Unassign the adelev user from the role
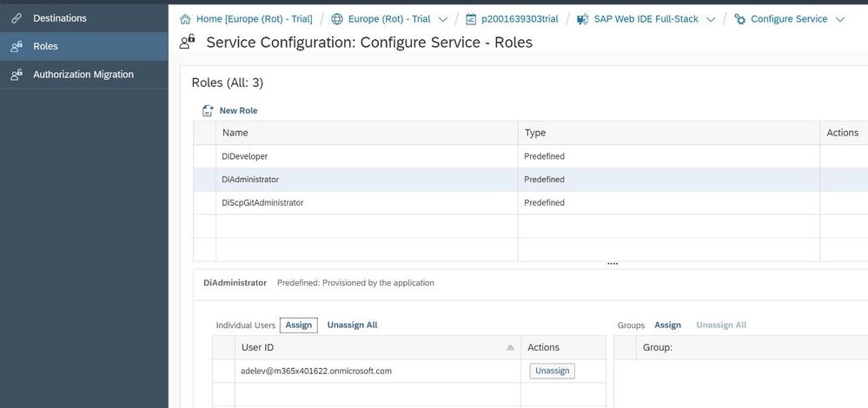Screen dimensions: 868x408 (x=552, y=371)
